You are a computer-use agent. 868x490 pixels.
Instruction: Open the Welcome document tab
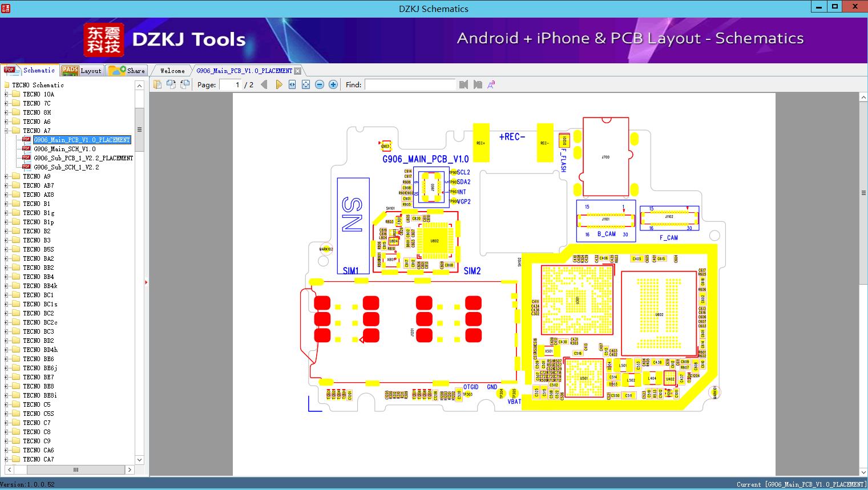172,71
